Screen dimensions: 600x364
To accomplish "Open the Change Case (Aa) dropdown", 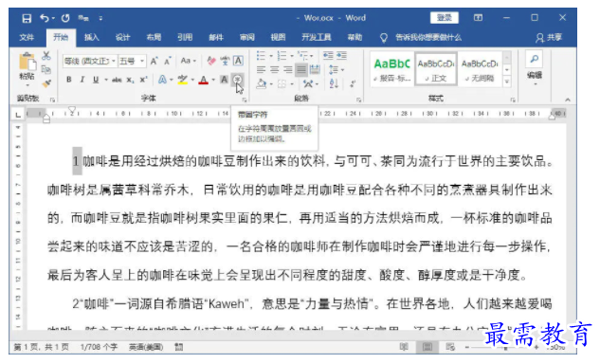I will pos(188,61).
